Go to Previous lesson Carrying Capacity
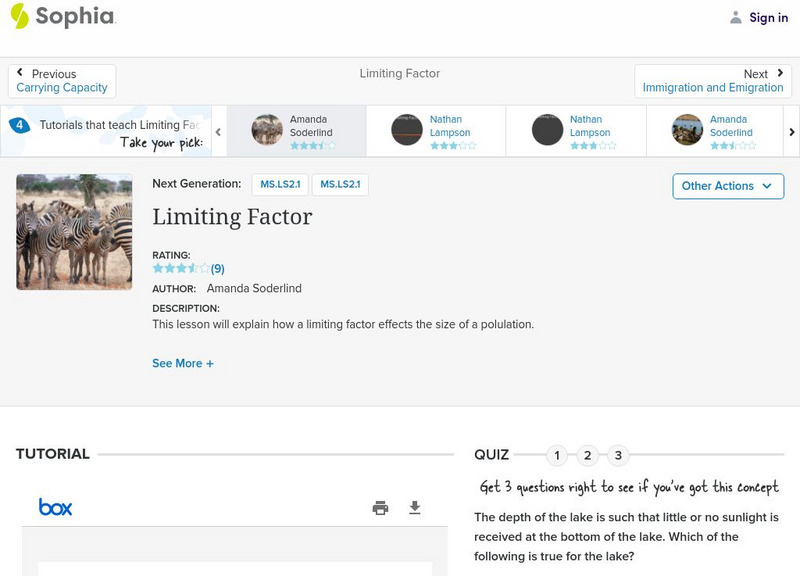This screenshot has width=800, height=576. (62, 81)
